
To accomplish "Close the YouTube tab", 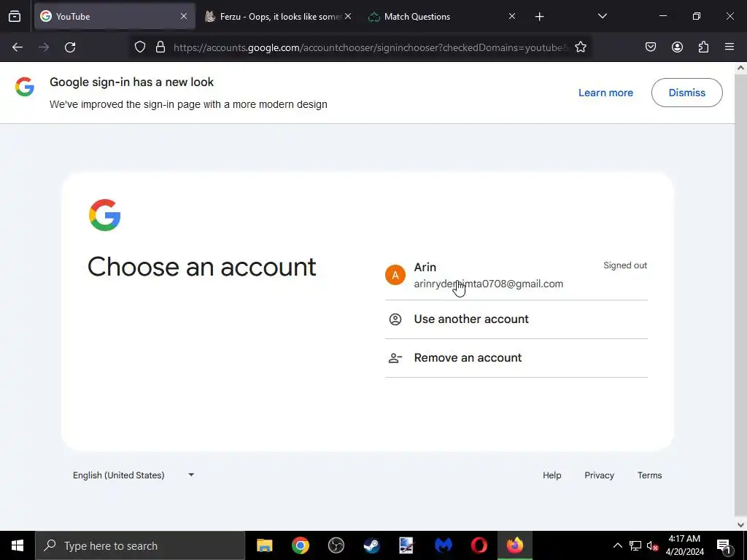I will (184, 17).
